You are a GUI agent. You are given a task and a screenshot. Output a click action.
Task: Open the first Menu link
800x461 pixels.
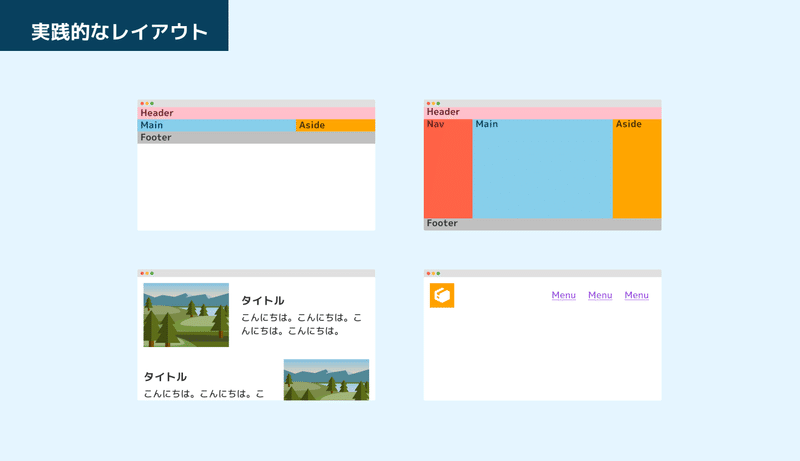[x=563, y=295]
